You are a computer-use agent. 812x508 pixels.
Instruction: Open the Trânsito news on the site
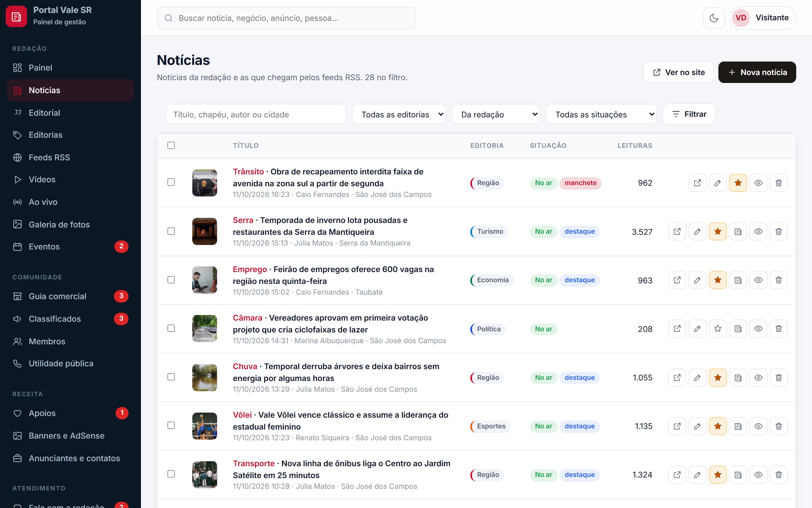697,183
